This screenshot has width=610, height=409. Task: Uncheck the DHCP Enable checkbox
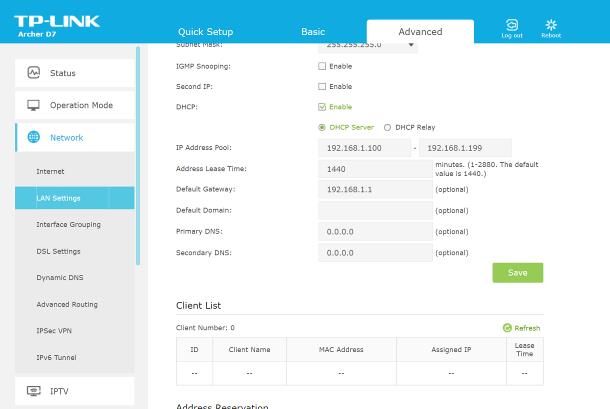coord(322,107)
